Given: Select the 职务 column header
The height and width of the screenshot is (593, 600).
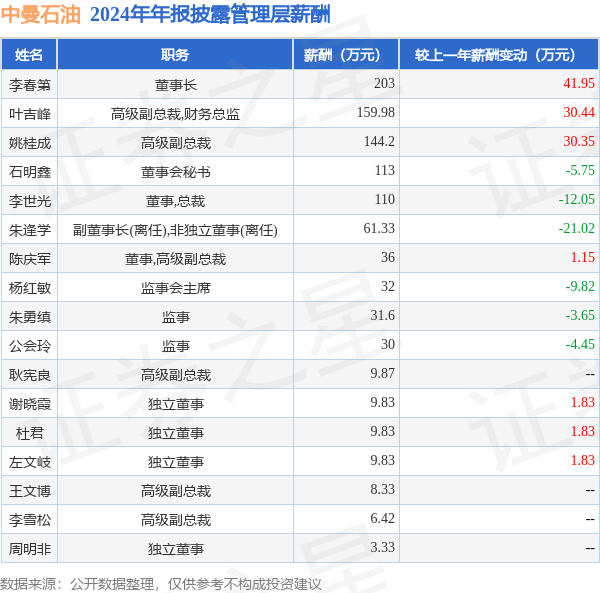Looking at the screenshot, I should [175, 55].
